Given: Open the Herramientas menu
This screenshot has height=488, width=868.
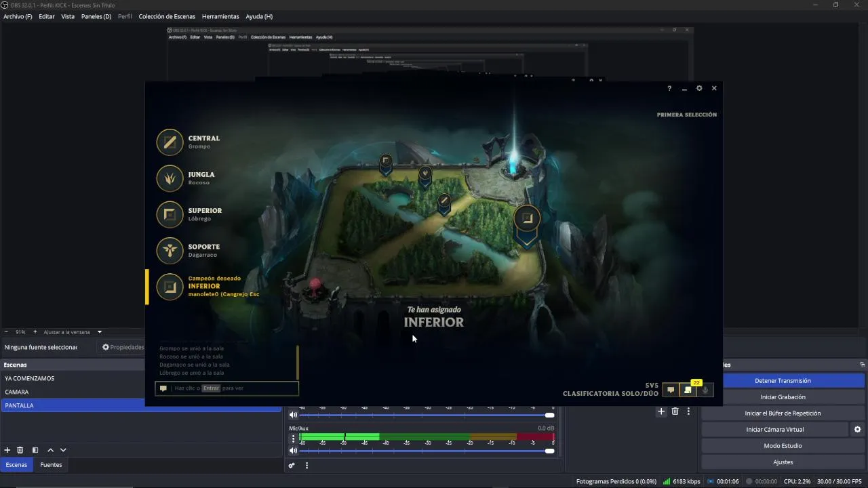Looking at the screenshot, I should [x=220, y=16].
